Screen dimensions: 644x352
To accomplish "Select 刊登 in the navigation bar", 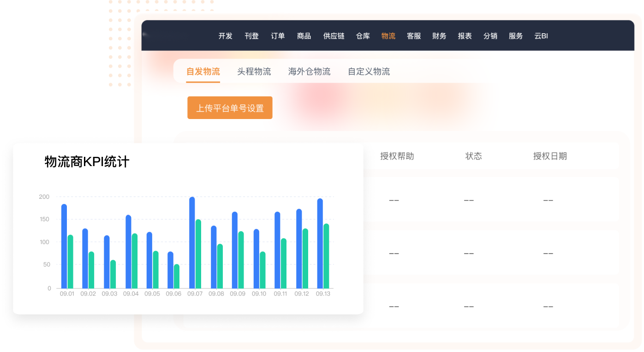I will click(251, 36).
